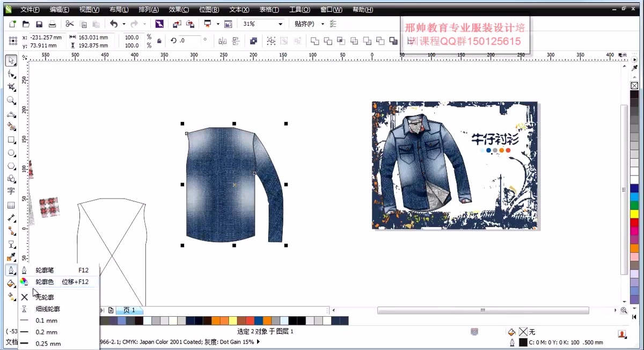This screenshot has height=350, width=644.
Task: Set outline width to 0.2 mm
Action: 46,332
